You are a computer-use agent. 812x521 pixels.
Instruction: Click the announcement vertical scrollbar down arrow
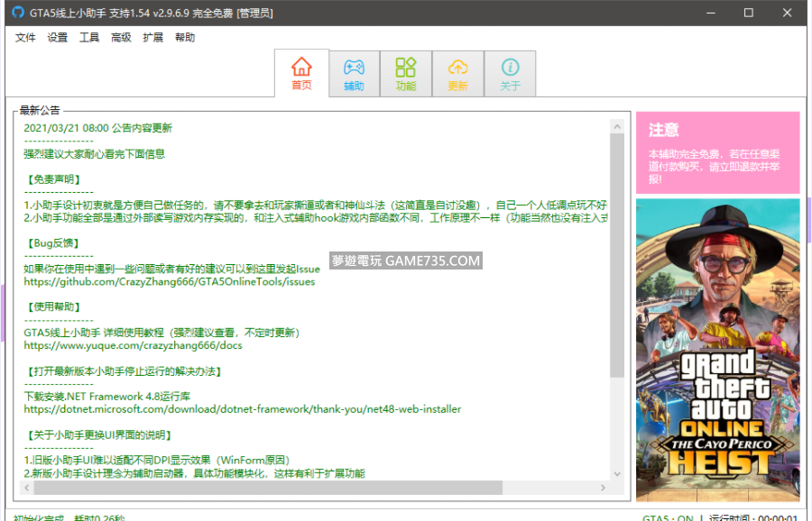point(617,473)
